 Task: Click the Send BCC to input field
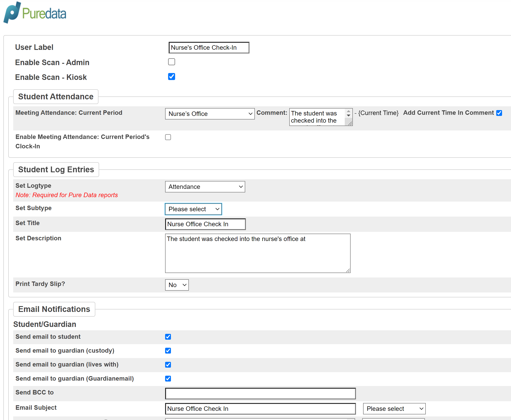click(260, 393)
